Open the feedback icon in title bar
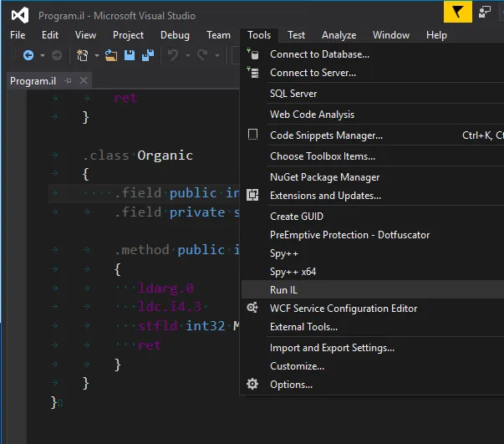The height and width of the screenshot is (444, 504). [x=486, y=13]
